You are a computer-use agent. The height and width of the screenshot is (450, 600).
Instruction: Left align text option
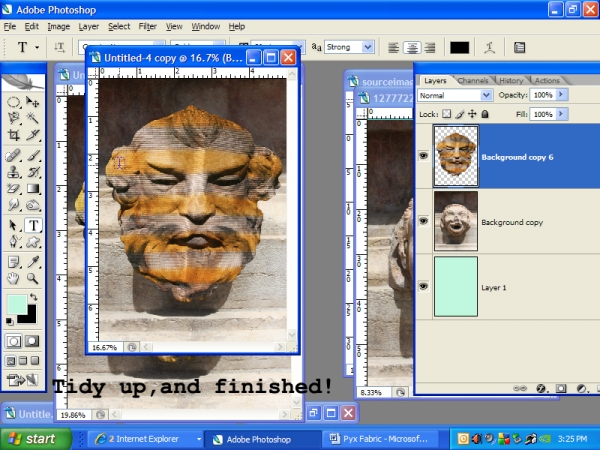(393, 47)
